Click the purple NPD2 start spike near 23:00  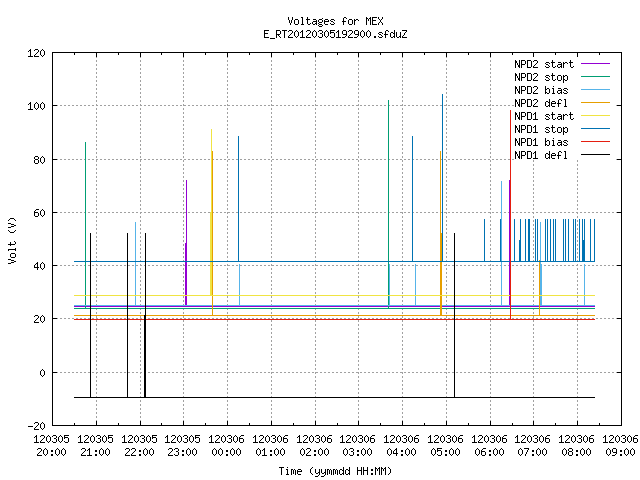click(x=186, y=242)
